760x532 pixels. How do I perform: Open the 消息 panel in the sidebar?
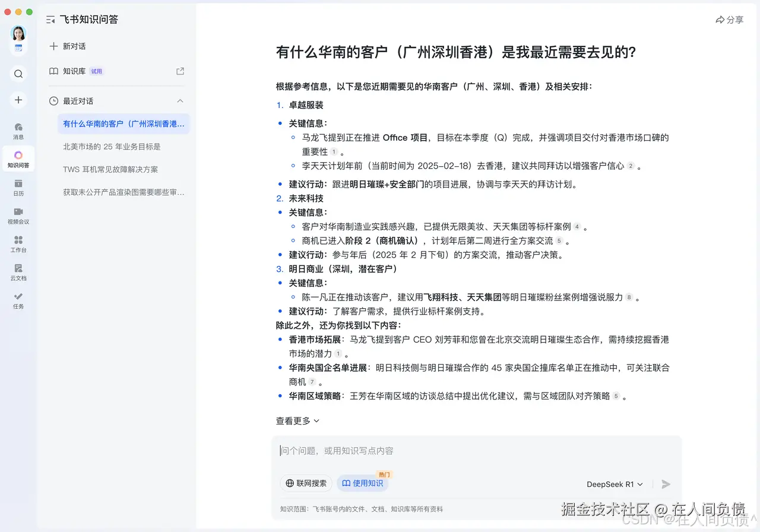(18, 130)
